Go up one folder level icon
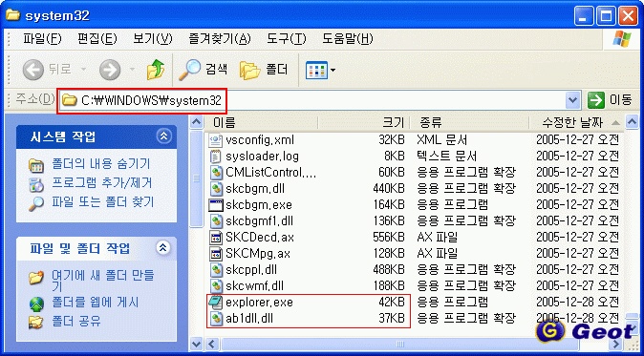This screenshot has height=356, width=644. point(156,70)
